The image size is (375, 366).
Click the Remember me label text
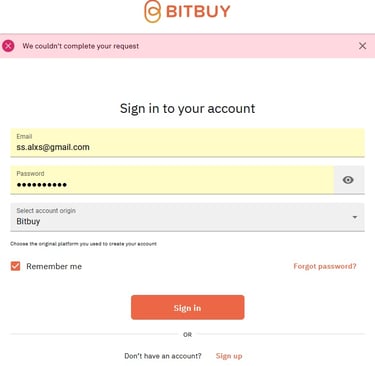pos(54,266)
